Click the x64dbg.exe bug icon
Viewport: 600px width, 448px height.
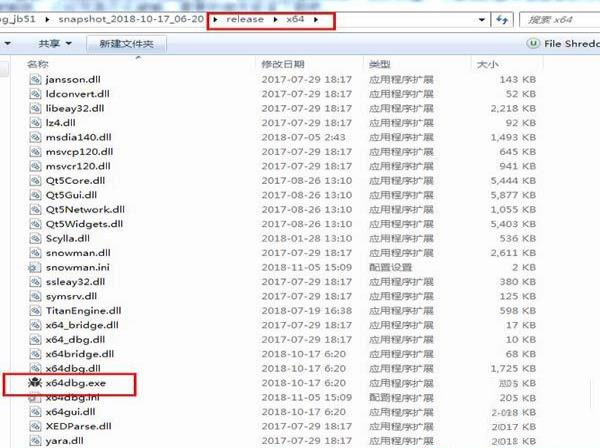tap(35, 383)
